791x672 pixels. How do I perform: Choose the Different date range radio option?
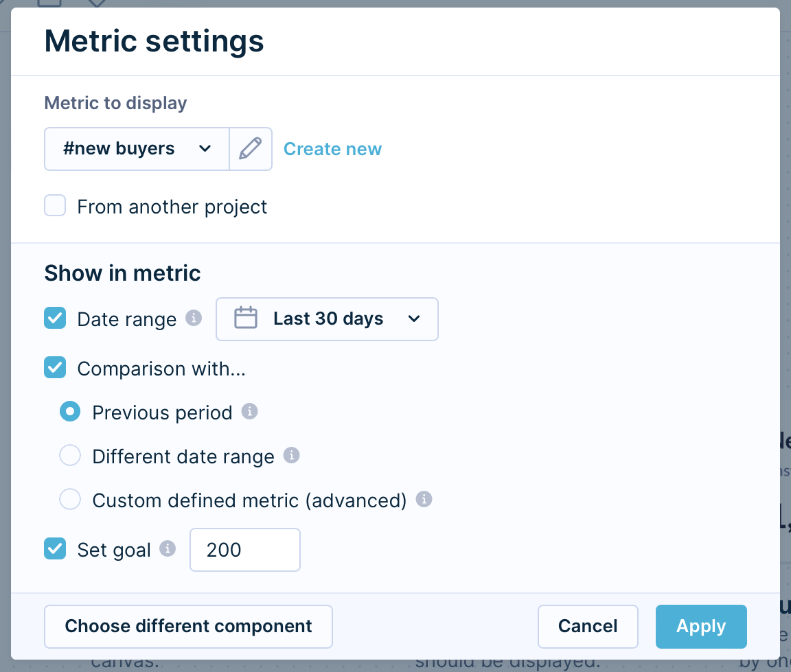point(70,456)
